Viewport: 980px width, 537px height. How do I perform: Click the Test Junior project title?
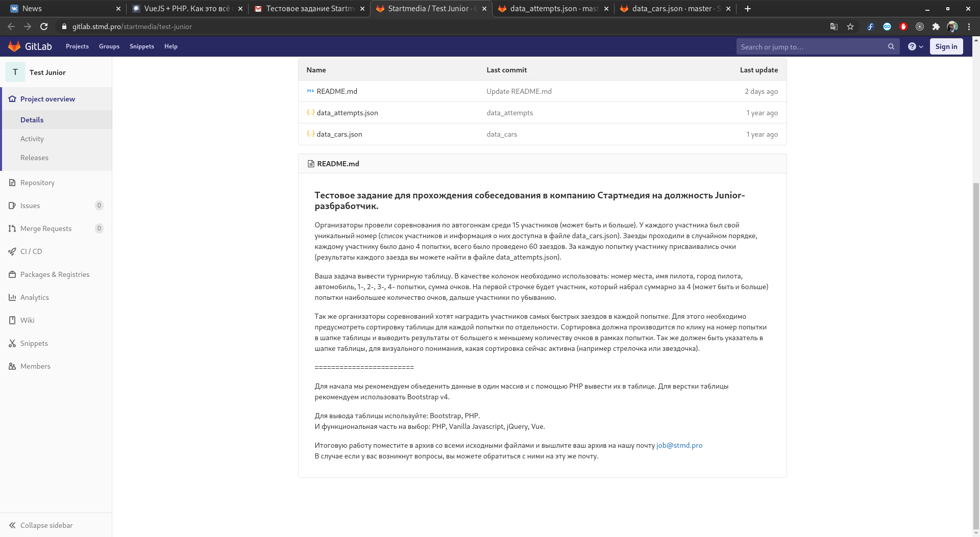pyautogui.click(x=47, y=72)
